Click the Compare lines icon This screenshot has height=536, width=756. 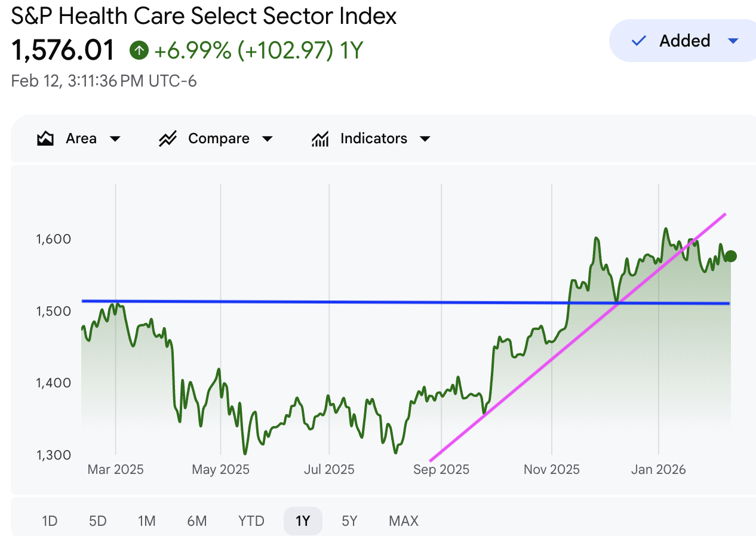tap(168, 139)
